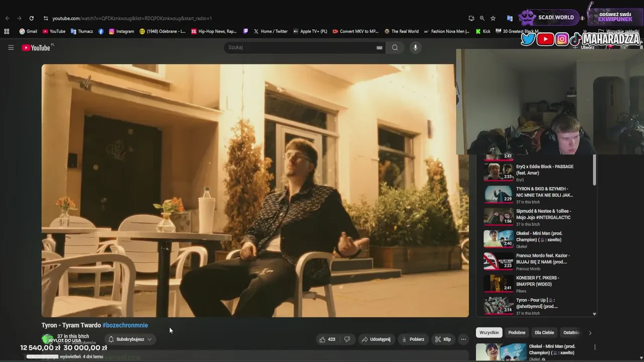The image size is (644, 362).
Task: Bookmark this page with the star
Action: click(x=493, y=18)
